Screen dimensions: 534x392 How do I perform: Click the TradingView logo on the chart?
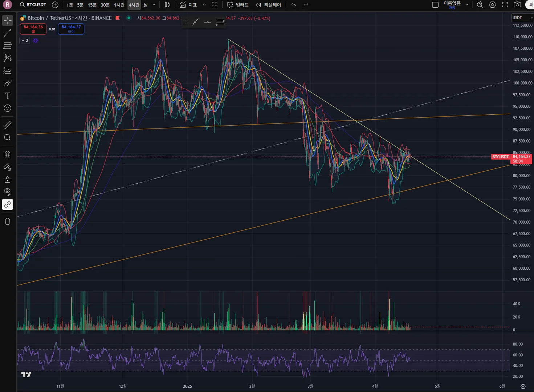26,375
